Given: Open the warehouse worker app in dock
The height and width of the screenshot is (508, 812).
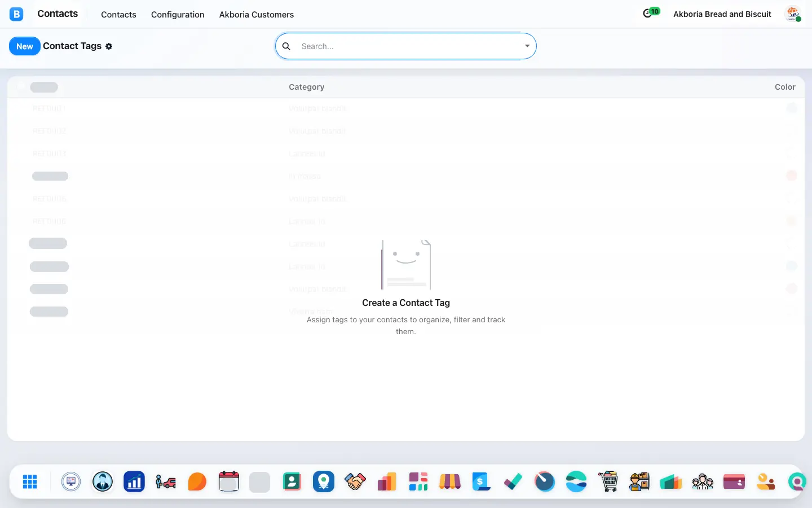Looking at the screenshot, I should (639, 481).
